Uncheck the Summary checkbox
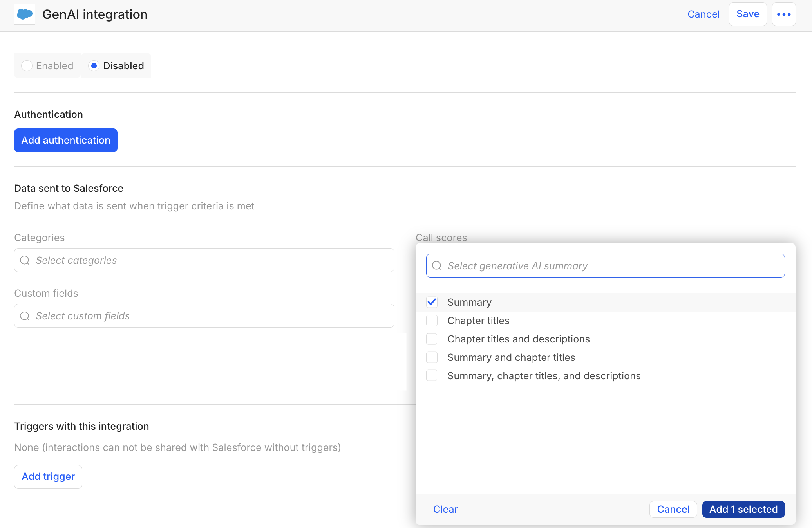This screenshot has width=812, height=528. [432, 302]
